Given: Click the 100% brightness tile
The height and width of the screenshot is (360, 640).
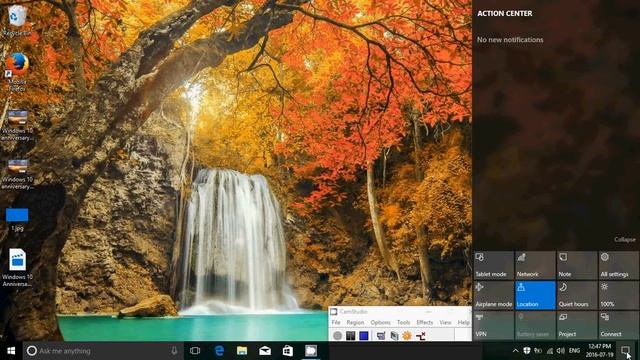Looking at the screenshot, I should point(618,295).
